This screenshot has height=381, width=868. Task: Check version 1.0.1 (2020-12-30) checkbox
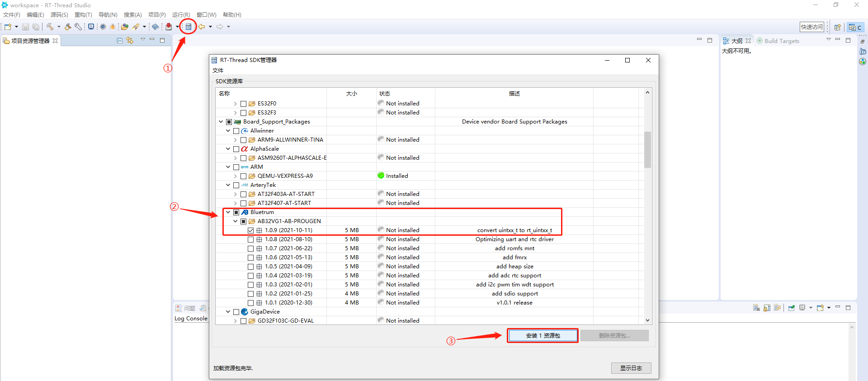[251, 303]
